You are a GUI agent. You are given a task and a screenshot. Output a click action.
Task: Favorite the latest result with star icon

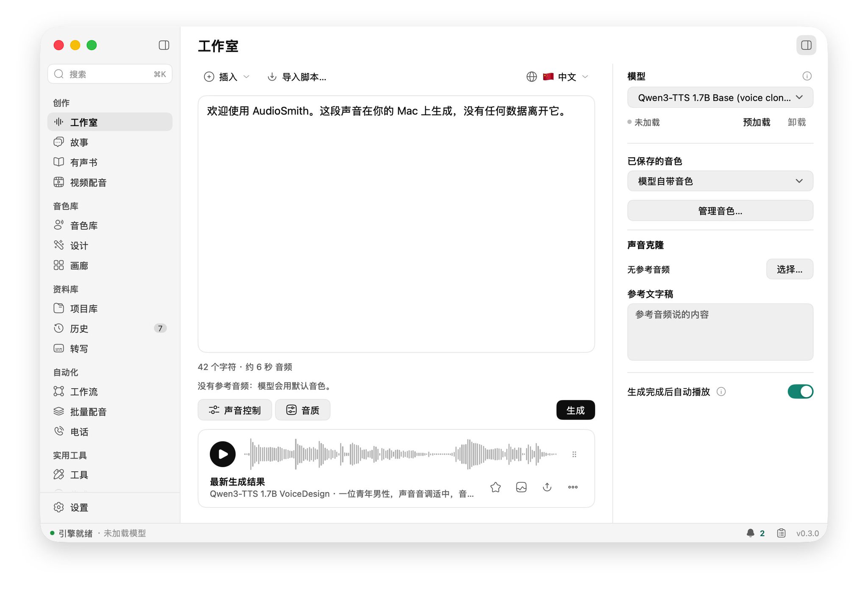(x=495, y=487)
